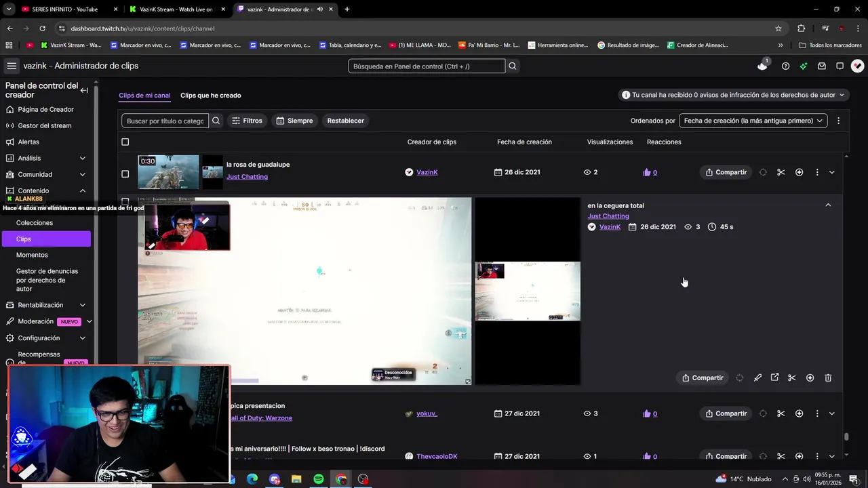The image size is (868, 488).
Task: Bookmark this page with the star icon
Action: pyautogui.click(x=778, y=28)
